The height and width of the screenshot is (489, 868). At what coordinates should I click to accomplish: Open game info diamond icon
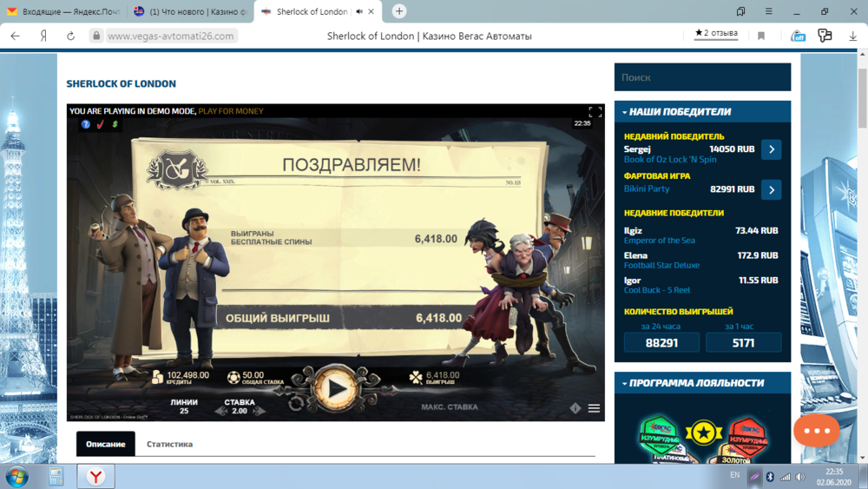coord(575,408)
